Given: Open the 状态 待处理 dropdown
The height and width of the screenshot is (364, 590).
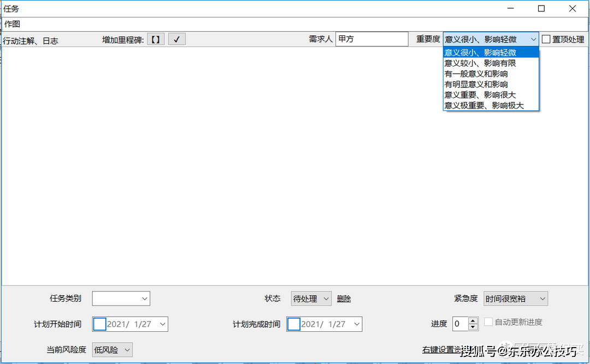Looking at the screenshot, I should [x=311, y=299].
